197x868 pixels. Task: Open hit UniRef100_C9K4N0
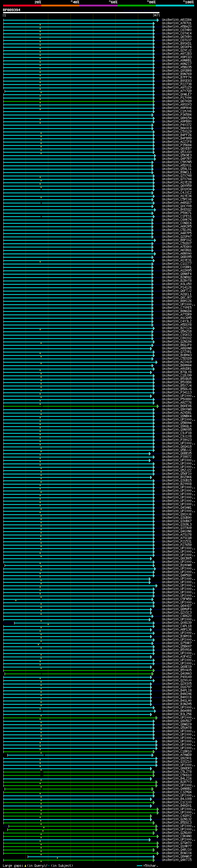(x=176, y=836)
